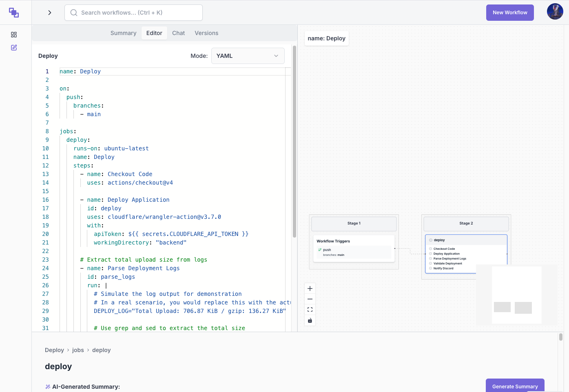Click the search magnifier icon
Viewport: 569px width, 392px height.
74,13
